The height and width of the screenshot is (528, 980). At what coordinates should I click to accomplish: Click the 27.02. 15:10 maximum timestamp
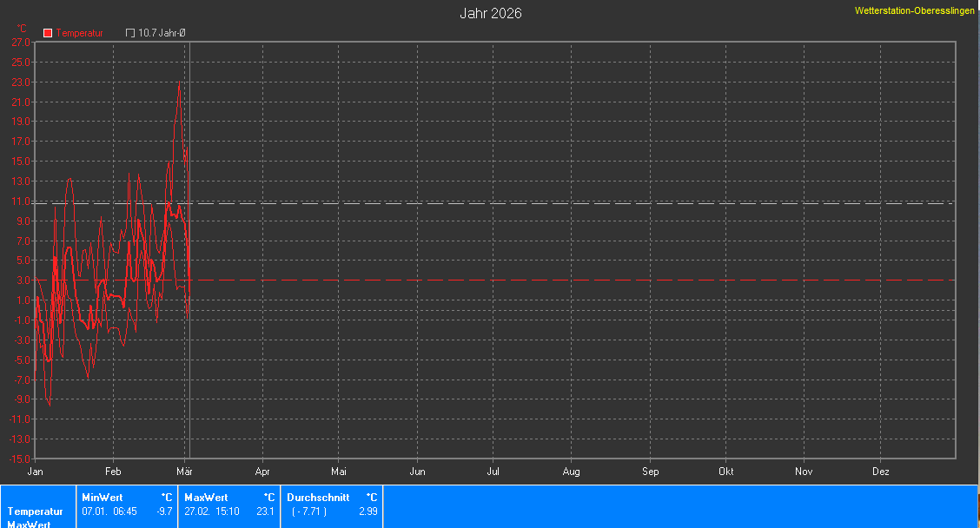point(212,511)
